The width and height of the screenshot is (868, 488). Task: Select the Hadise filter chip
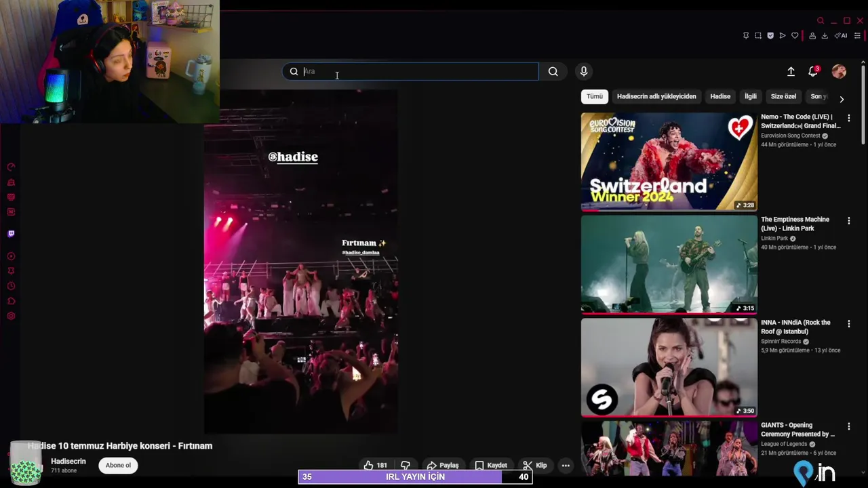tap(720, 96)
